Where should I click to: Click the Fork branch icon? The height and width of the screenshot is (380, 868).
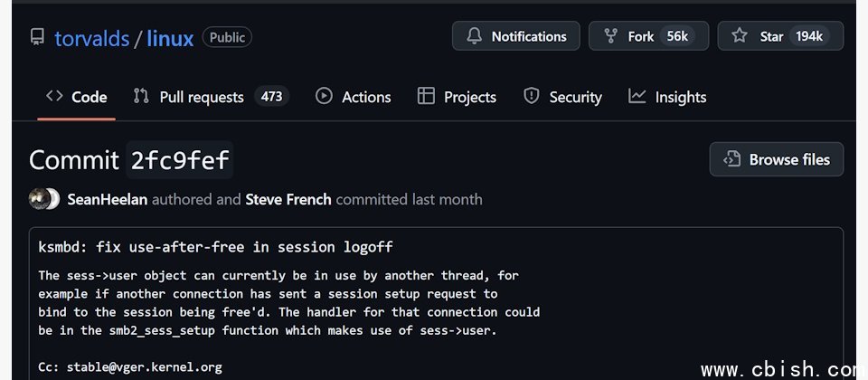[610, 36]
